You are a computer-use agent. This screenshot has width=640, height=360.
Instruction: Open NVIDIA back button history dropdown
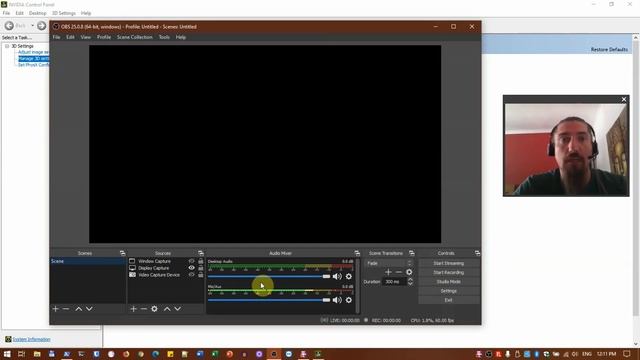pyautogui.click(x=32, y=26)
